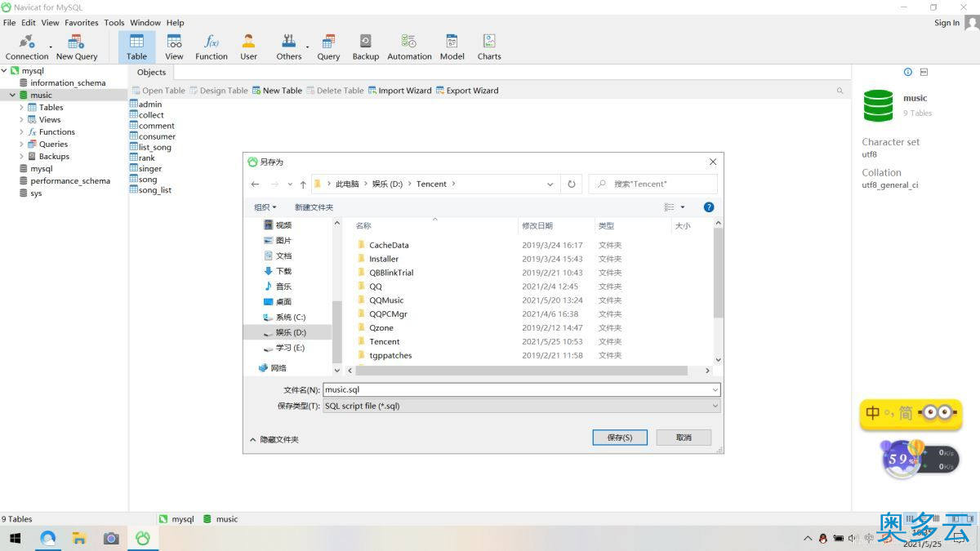Refresh the folder listing in save dialog

coord(572,184)
